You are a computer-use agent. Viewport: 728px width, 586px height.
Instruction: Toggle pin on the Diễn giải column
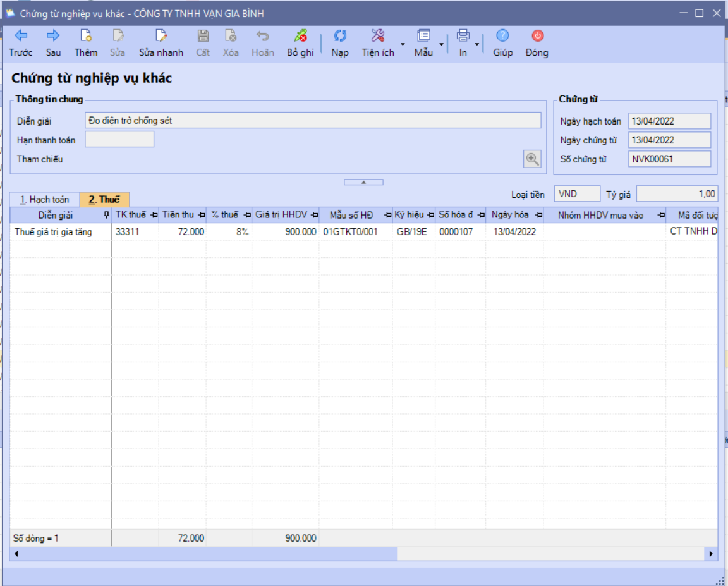[106, 214]
